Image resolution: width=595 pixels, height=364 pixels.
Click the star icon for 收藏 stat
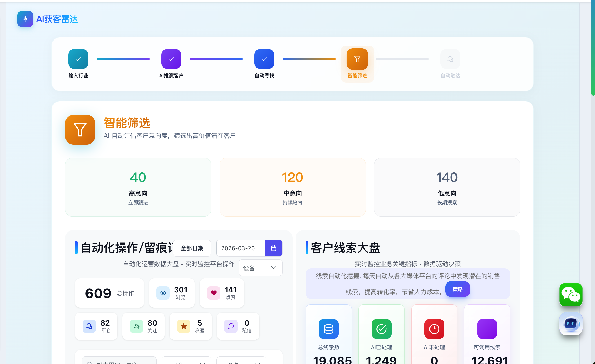point(184,326)
